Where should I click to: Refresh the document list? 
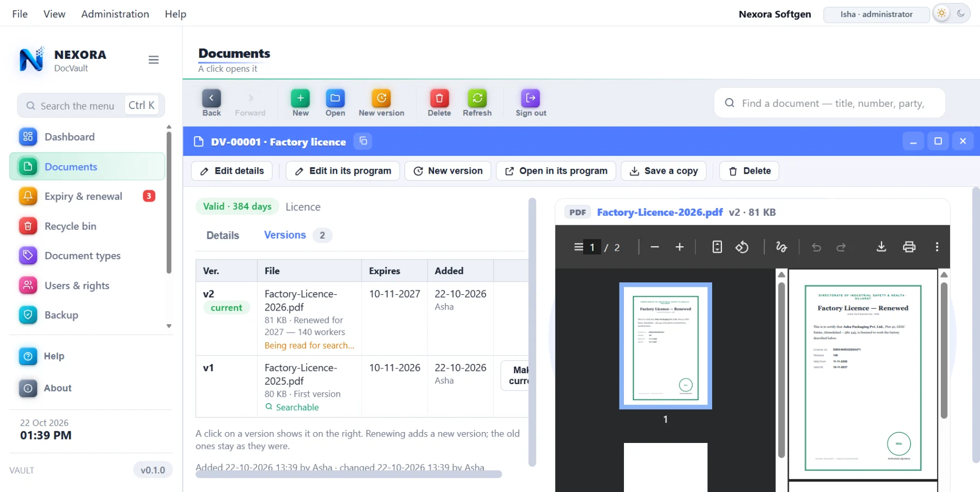tap(477, 103)
